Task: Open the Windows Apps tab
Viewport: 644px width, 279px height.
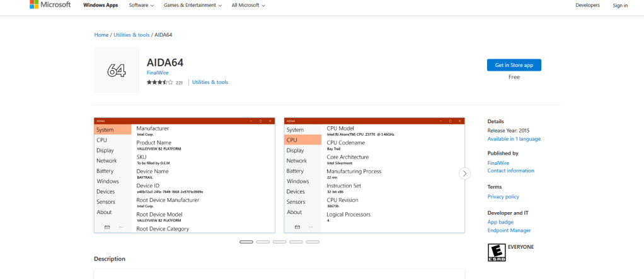Action: pos(100,5)
